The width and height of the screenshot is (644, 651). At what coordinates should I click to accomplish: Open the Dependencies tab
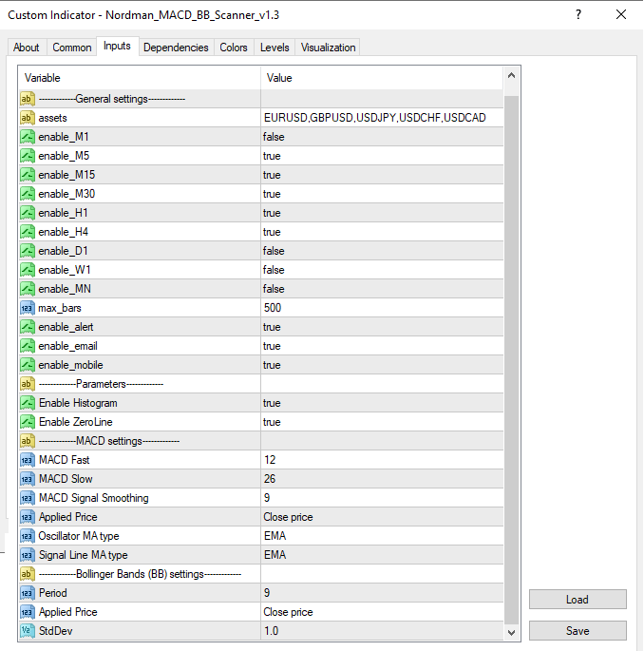coord(176,48)
